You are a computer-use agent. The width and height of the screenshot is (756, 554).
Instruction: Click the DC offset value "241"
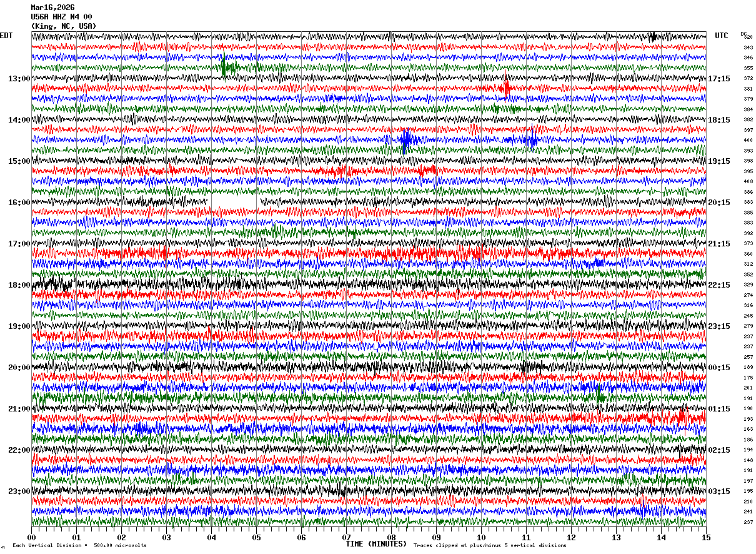[748, 511]
